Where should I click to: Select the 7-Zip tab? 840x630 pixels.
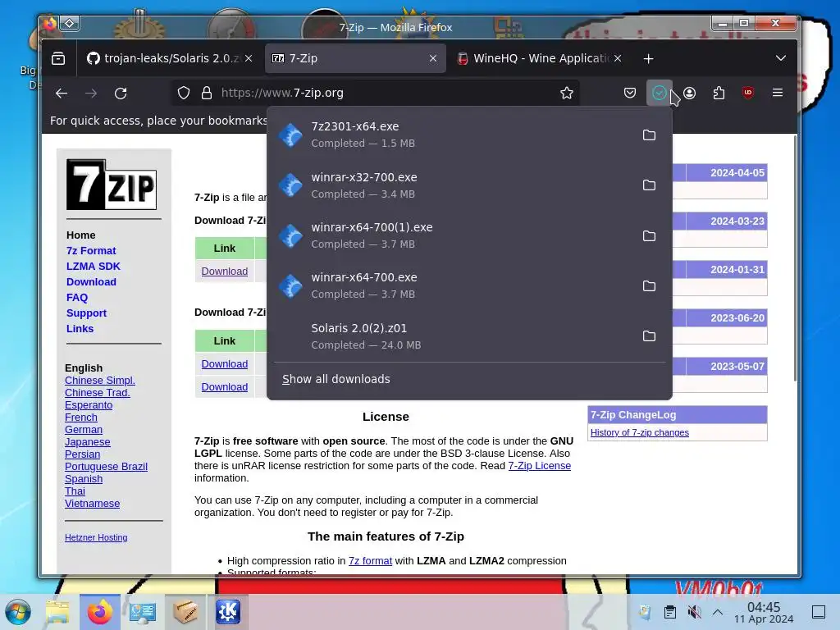[355, 58]
